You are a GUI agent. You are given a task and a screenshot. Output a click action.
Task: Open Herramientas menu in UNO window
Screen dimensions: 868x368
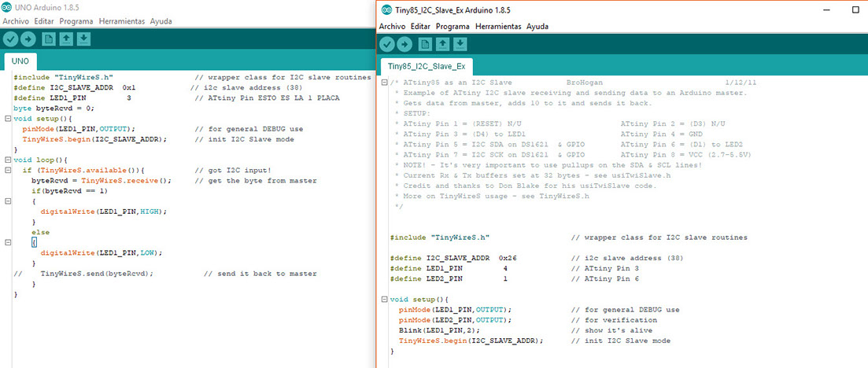[x=122, y=21]
